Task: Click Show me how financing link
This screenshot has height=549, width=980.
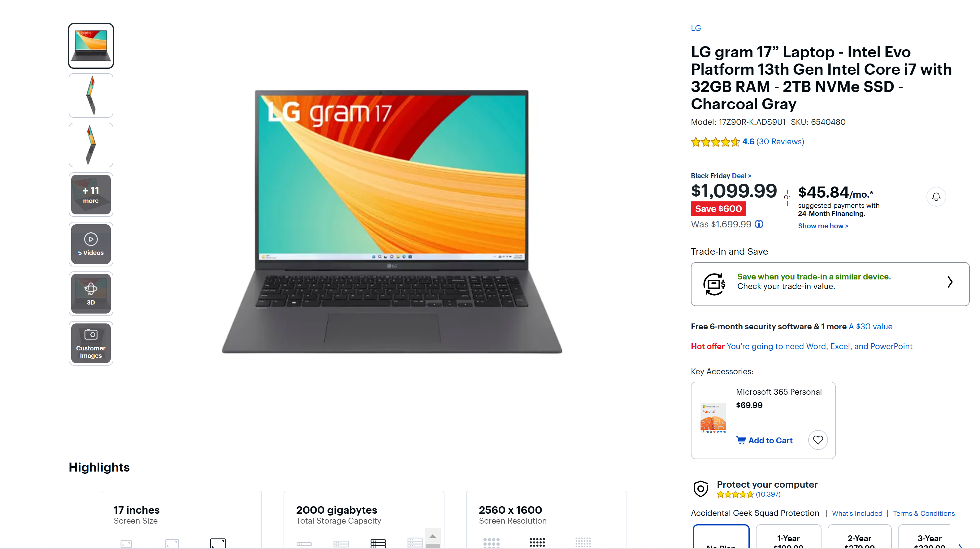Action: point(823,226)
